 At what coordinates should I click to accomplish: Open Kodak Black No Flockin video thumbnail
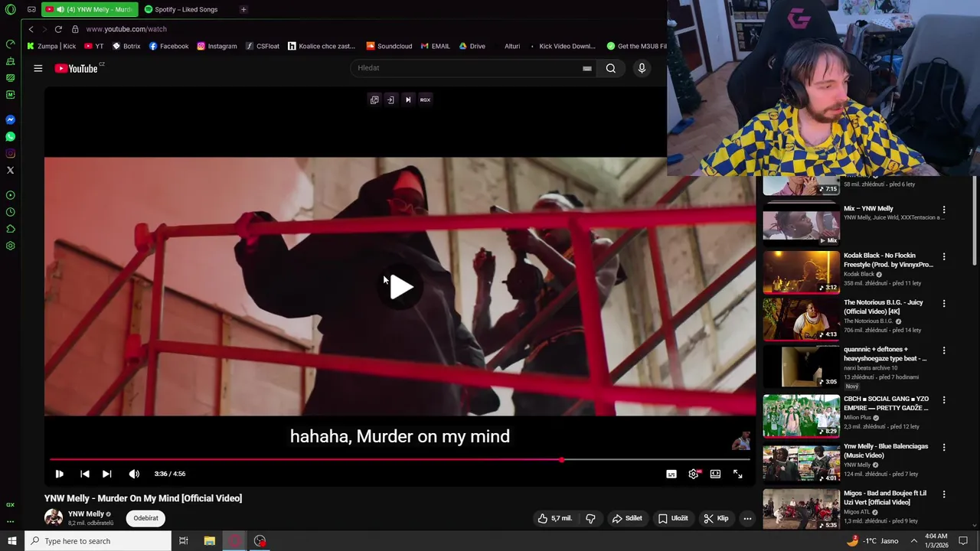801,272
